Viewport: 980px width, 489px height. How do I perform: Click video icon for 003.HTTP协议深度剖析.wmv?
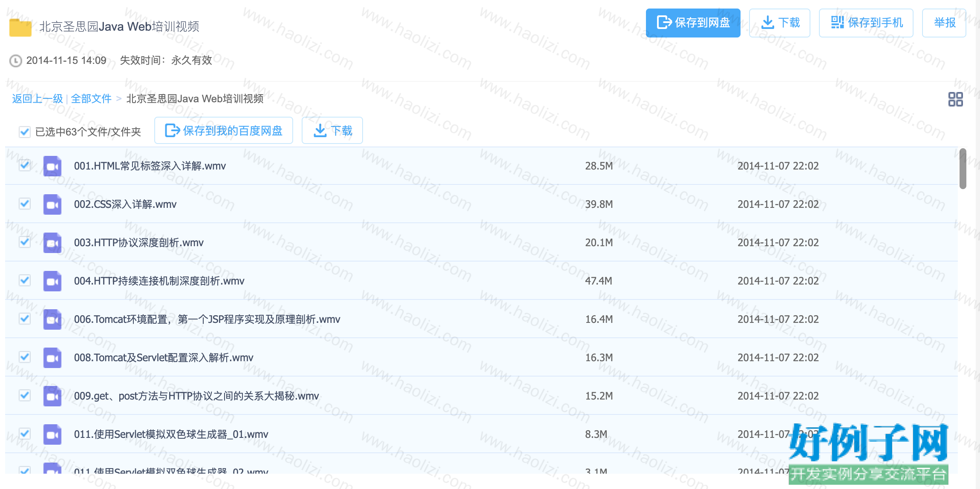(52, 243)
